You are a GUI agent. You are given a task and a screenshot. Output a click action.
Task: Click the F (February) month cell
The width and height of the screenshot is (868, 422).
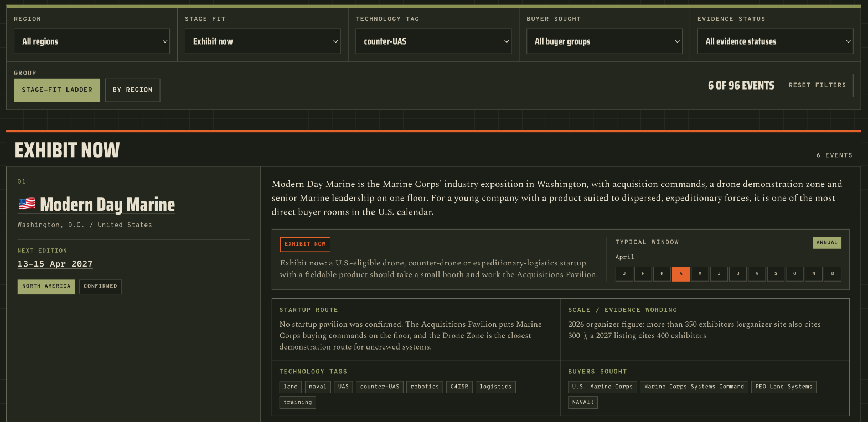643,274
